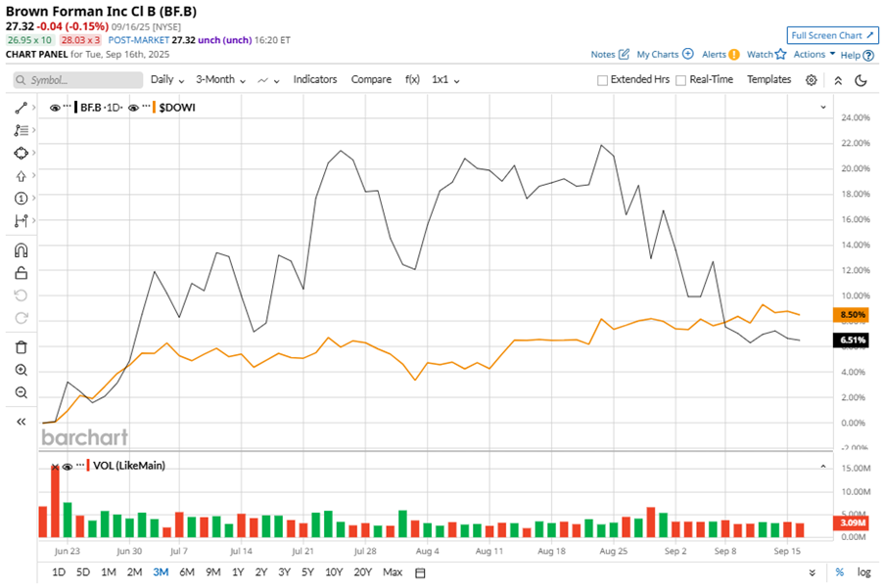Screen dimensions: 883x588
Task: Open the Indicators menu
Action: tap(315, 79)
